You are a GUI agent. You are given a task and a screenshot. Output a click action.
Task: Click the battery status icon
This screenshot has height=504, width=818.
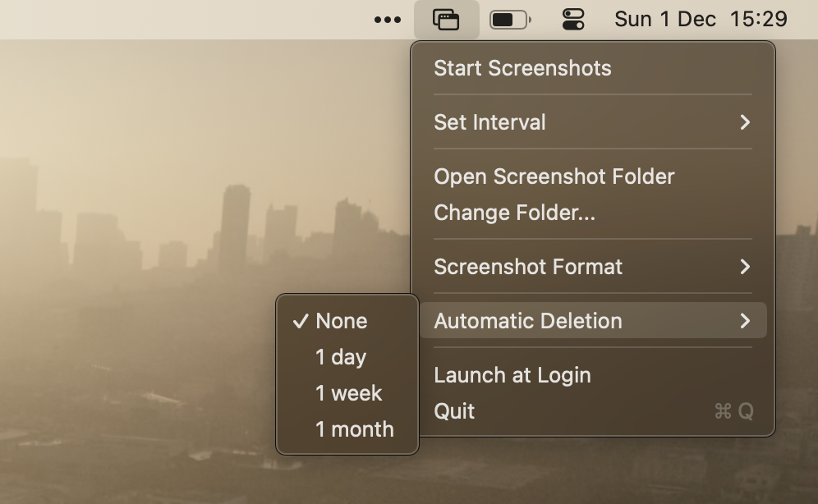click(x=510, y=20)
